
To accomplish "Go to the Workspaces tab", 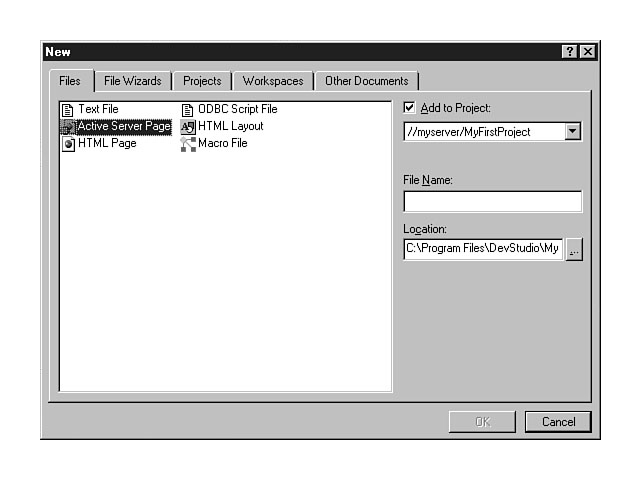I will [x=273, y=81].
